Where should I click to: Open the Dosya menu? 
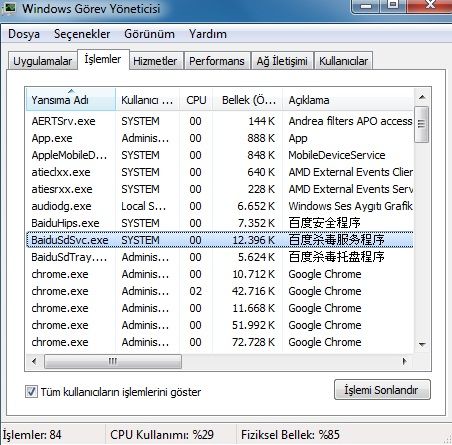[x=24, y=34]
